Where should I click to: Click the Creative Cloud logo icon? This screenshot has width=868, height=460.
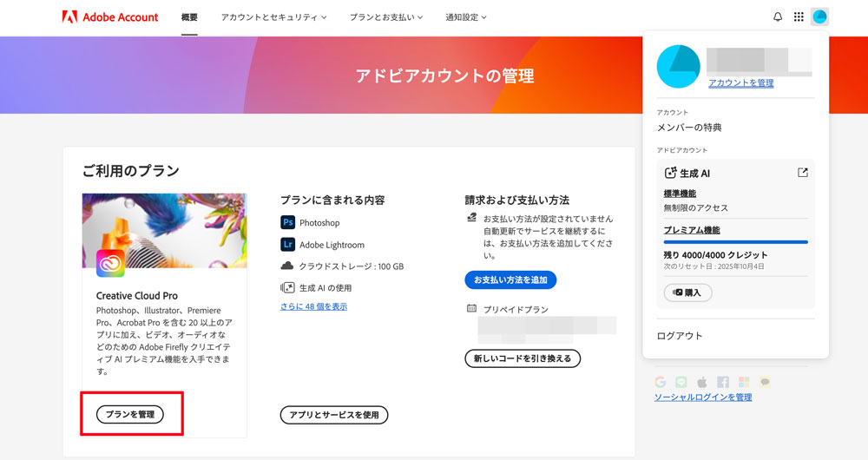coord(110,262)
